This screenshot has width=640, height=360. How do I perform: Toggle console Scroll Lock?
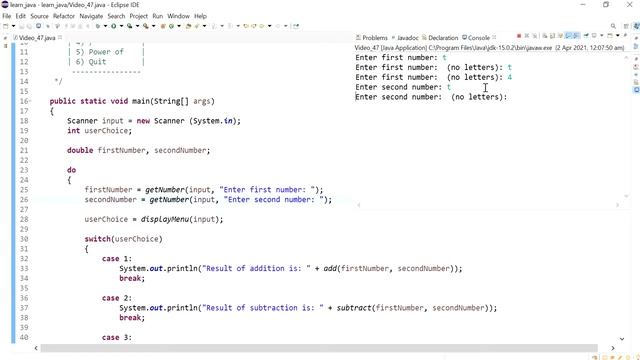552,36
